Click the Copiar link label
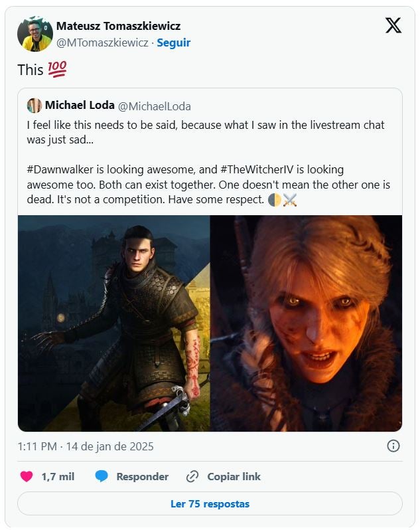The height and width of the screenshot is (530, 420). point(234,476)
